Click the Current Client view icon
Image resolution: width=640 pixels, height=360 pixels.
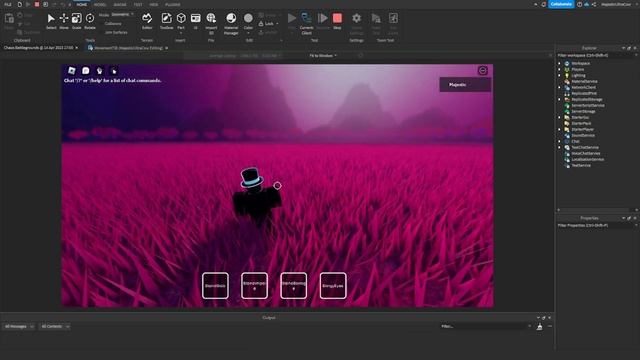[x=306, y=18]
